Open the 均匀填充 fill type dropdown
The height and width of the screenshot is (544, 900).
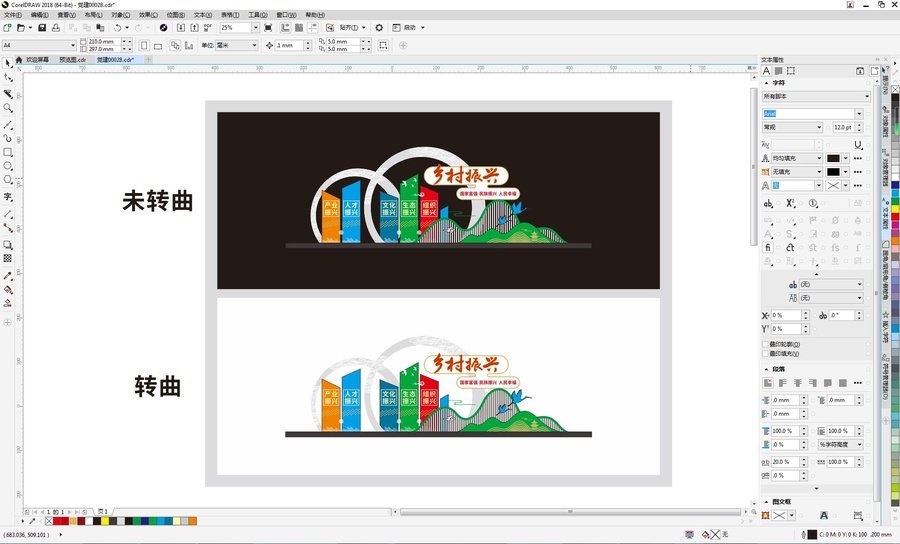pyautogui.click(x=819, y=158)
